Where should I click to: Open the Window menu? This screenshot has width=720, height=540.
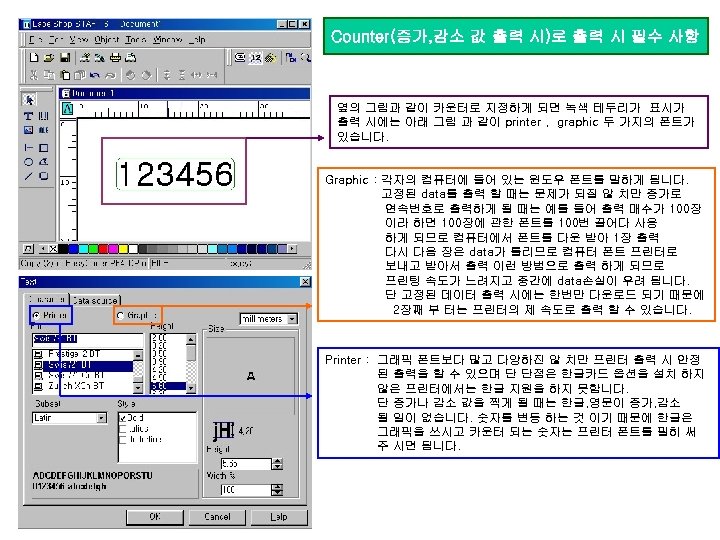(168, 39)
